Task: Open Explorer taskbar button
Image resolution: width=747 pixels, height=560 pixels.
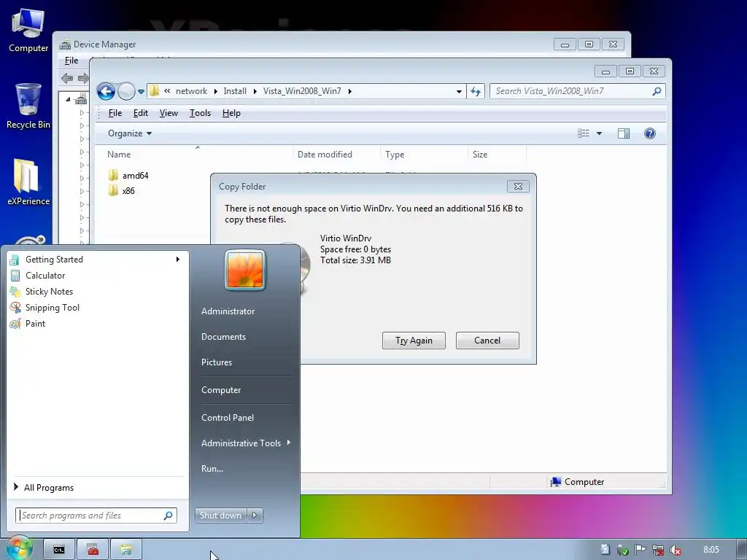Action: click(125, 550)
